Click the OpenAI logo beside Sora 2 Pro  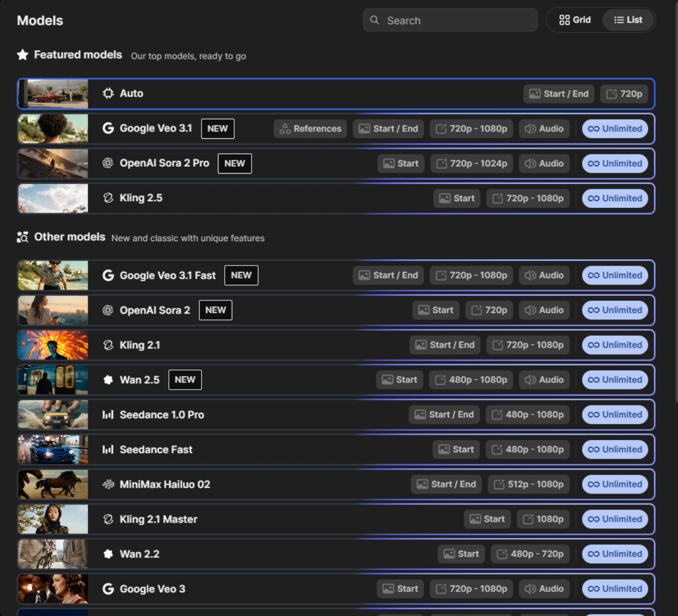tap(108, 163)
